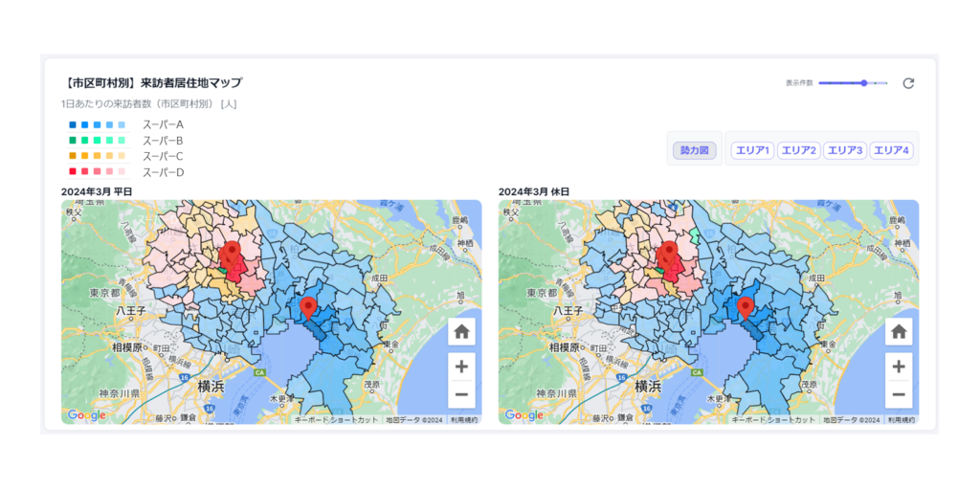Zoom in on the holiday (休日) map

(898, 367)
